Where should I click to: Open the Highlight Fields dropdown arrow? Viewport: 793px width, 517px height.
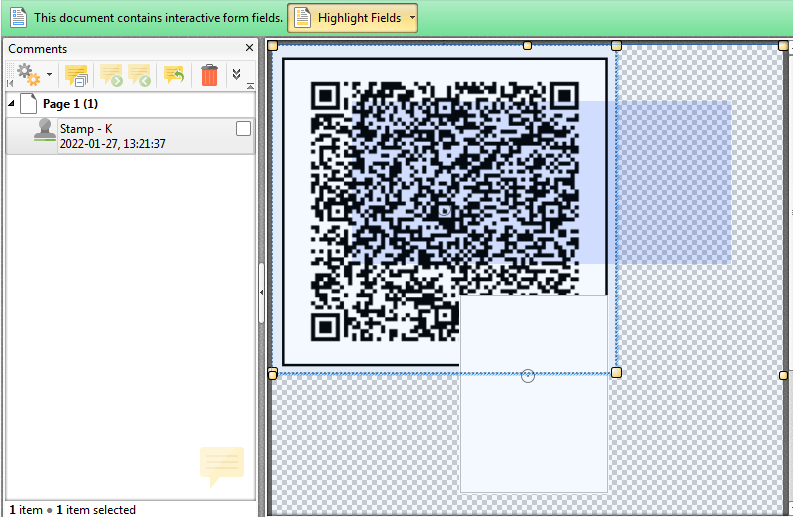[412, 18]
